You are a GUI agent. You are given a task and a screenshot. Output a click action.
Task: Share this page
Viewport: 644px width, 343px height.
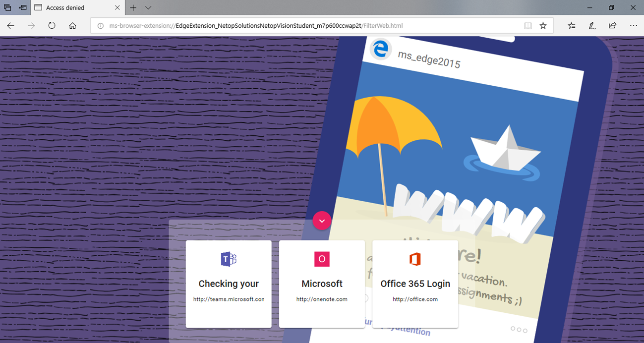point(613,26)
